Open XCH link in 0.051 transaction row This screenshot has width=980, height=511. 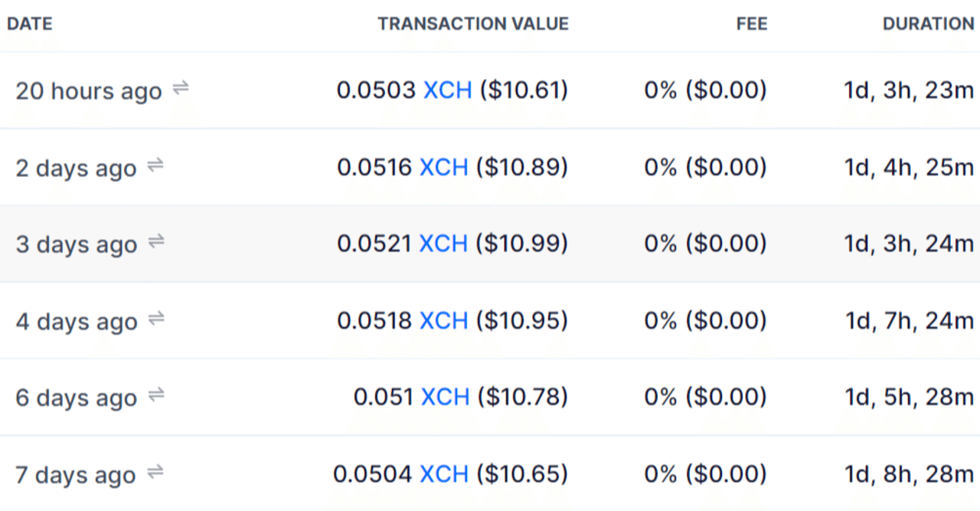click(x=445, y=397)
